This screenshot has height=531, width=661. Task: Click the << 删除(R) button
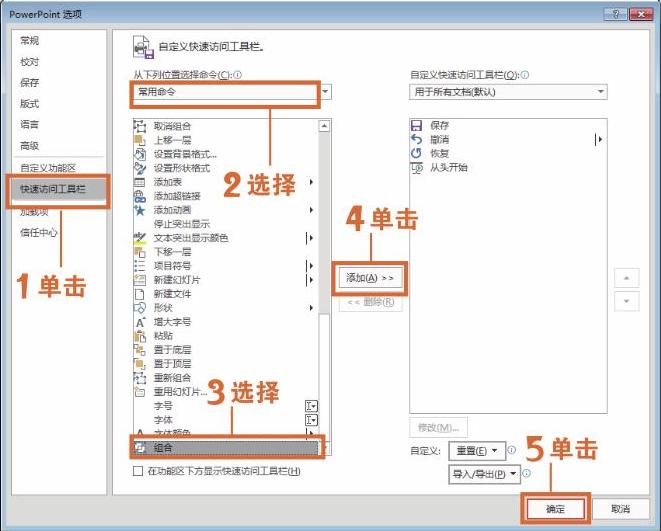(x=371, y=302)
